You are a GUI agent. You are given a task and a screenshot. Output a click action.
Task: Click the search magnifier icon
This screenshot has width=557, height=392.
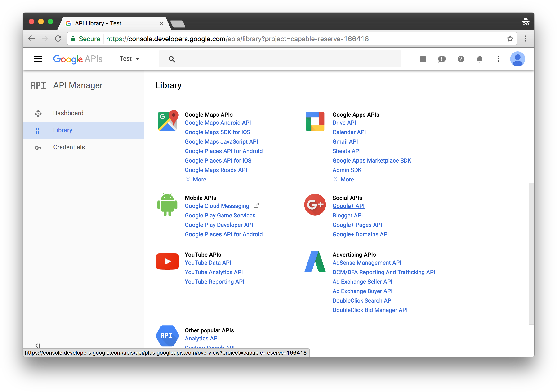click(172, 59)
